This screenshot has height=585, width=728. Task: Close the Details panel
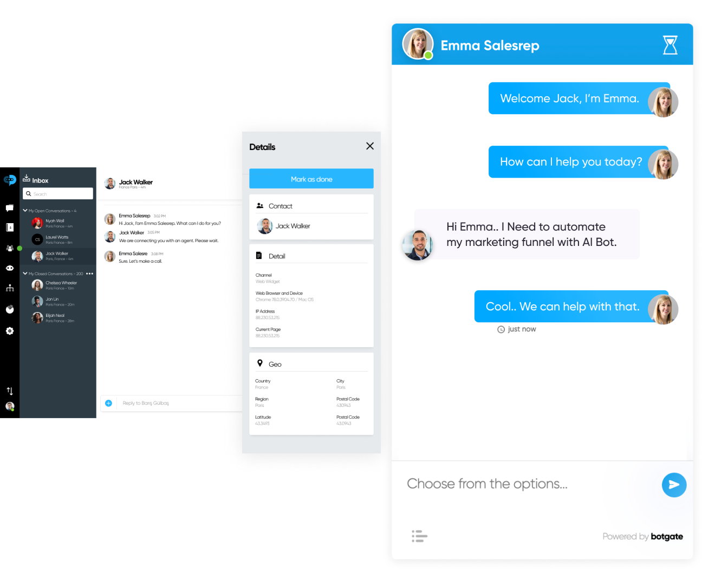coord(370,146)
